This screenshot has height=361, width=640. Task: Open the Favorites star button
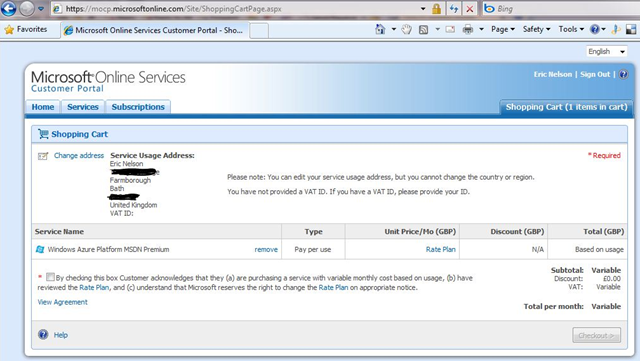tap(26, 29)
